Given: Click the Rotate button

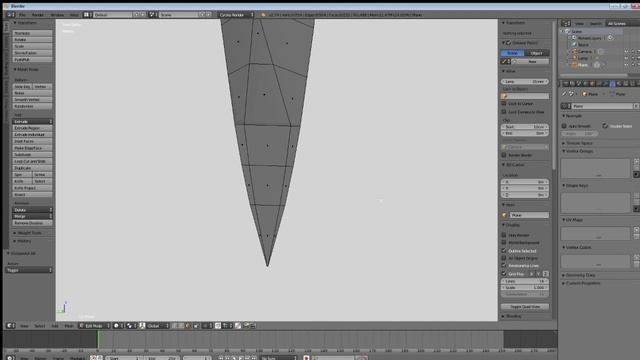Looking at the screenshot, I should click(x=33, y=40).
